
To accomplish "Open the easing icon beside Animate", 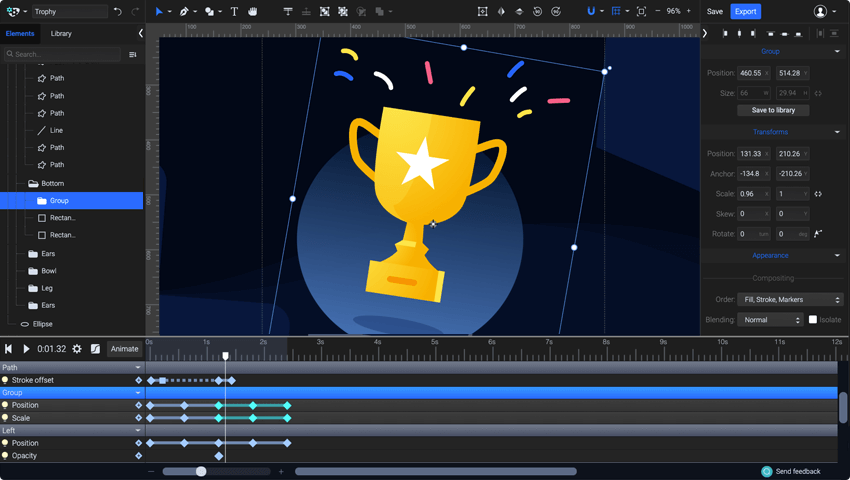I will click(95, 349).
